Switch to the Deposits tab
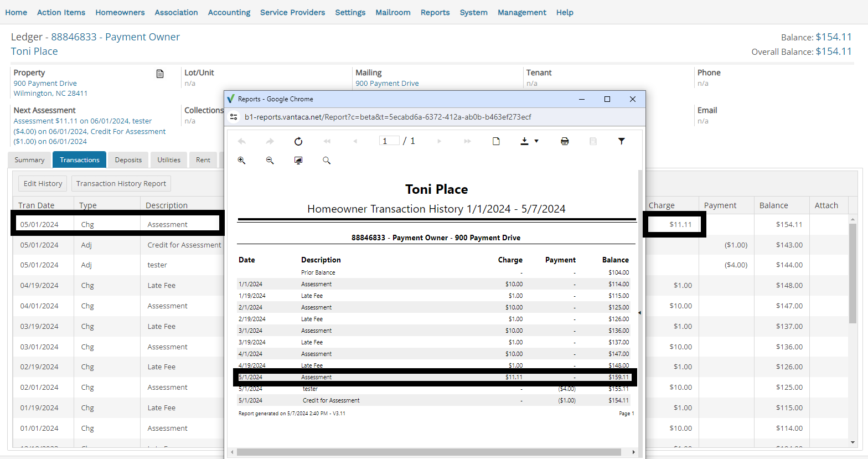This screenshot has width=868, height=459. click(x=128, y=160)
